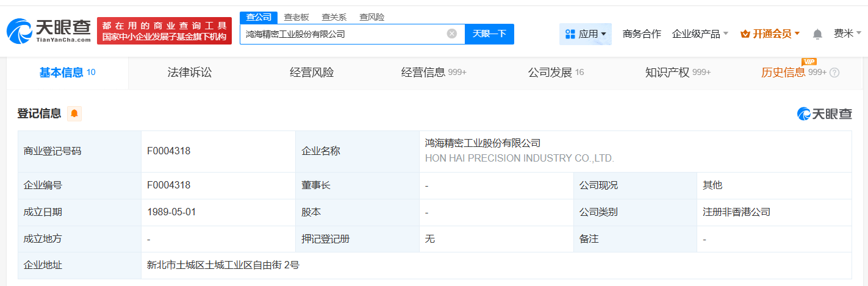Clear the search box with the X icon
Screen dimensions: 868x286
tap(452, 34)
